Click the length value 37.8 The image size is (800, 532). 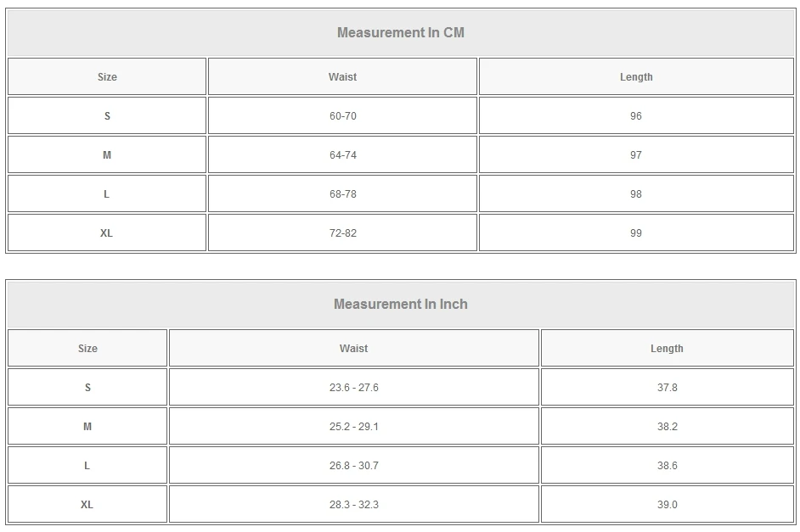point(667,388)
